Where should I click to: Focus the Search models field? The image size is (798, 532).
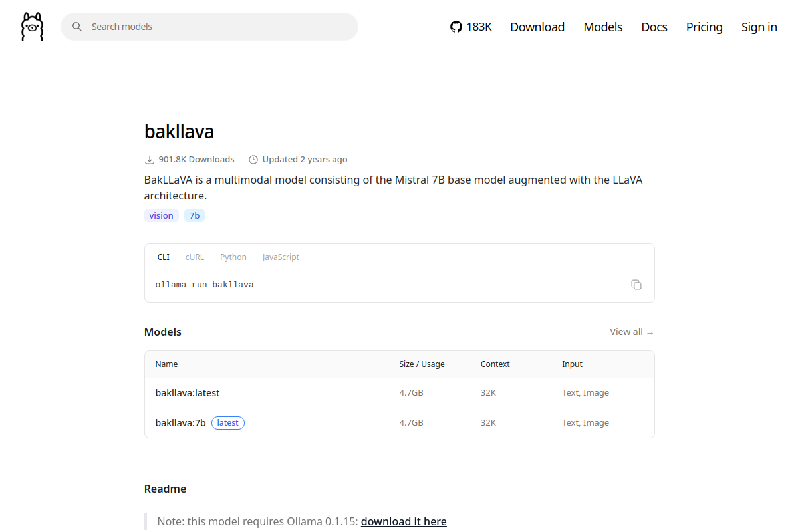pyautogui.click(x=209, y=27)
